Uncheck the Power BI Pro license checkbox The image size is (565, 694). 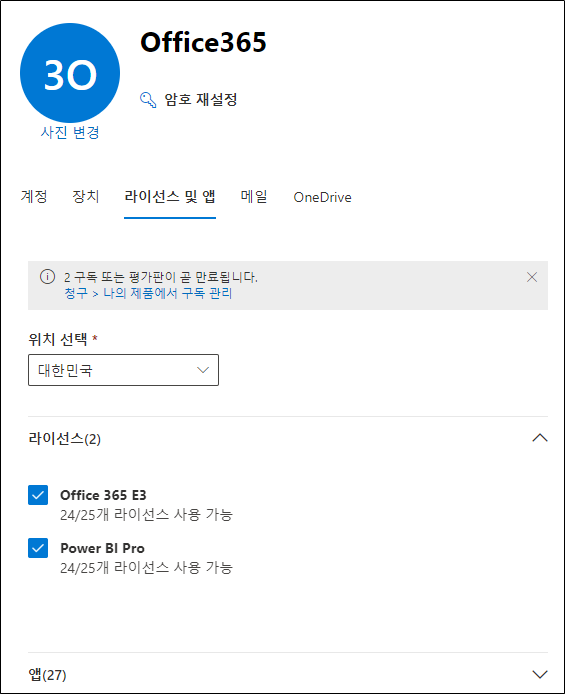38,548
